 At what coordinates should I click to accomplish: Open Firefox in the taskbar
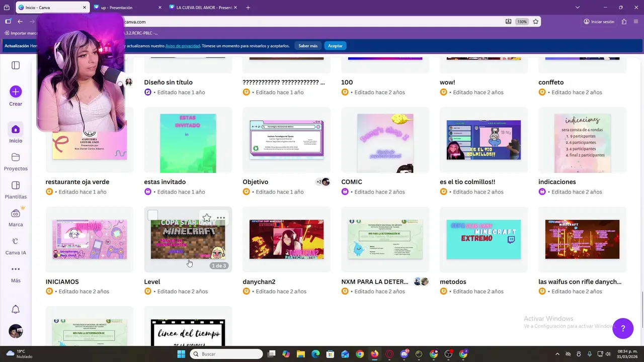[375, 354]
